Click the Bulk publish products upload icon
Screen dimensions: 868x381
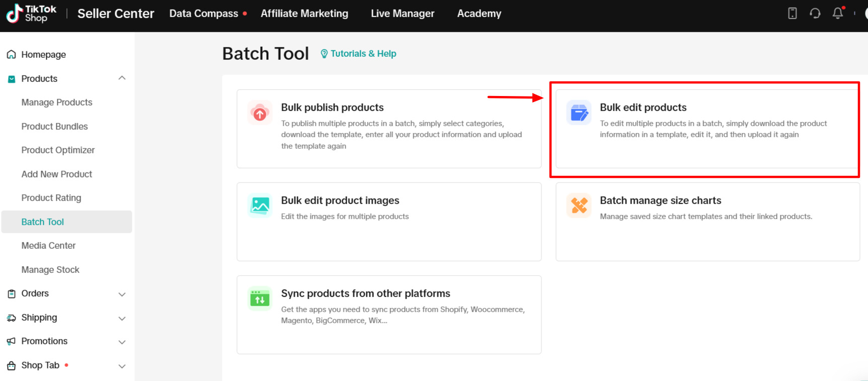click(260, 113)
